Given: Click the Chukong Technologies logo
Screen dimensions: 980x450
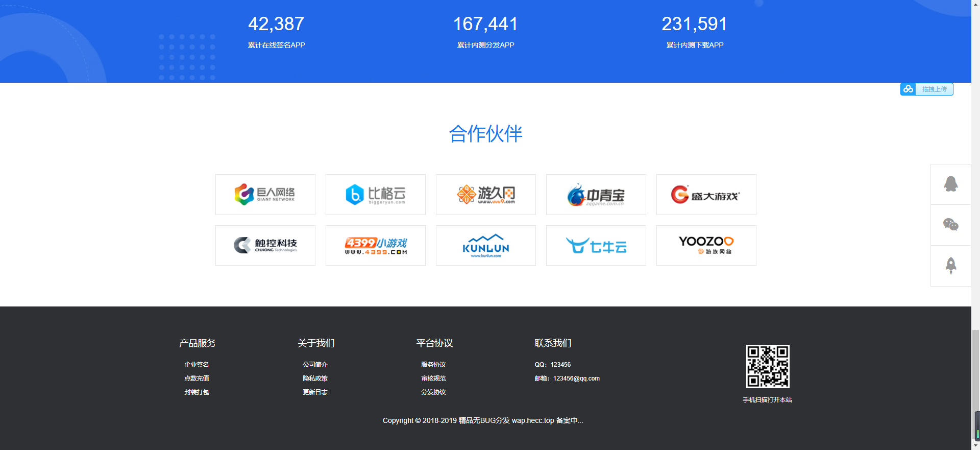Looking at the screenshot, I should pyautogui.click(x=265, y=245).
